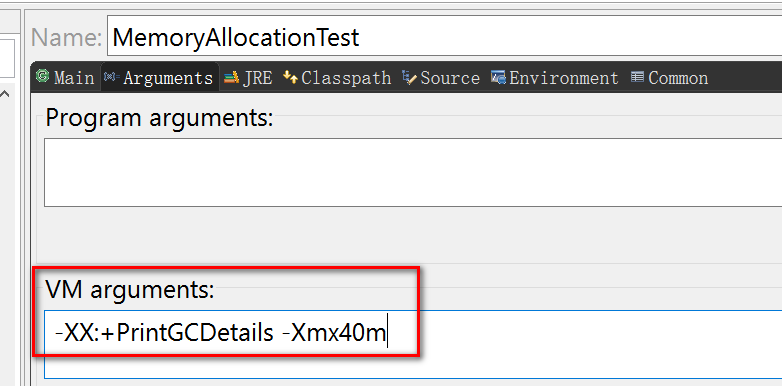The width and height of the screenshot is (782, 386).
Task: Click inside the VM arguments text box
Action: [413, 344]
